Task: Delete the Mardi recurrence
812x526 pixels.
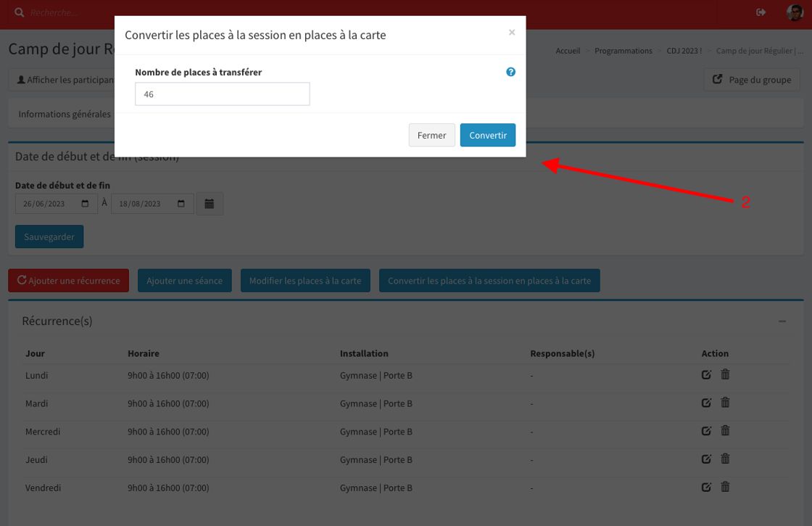Action: [x=725, y=403]
